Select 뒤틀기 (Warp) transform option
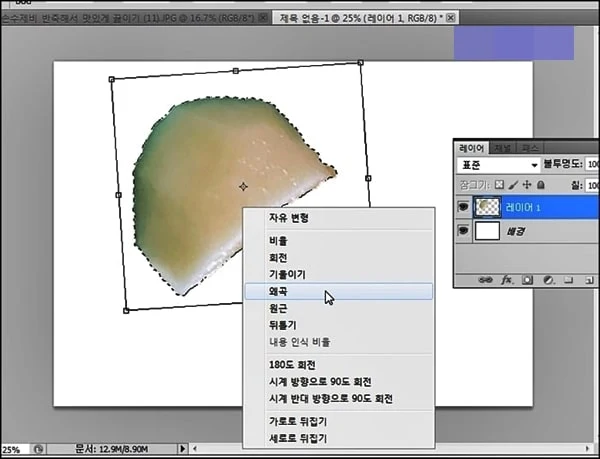 pyautogui.click(x=339, y=325)
